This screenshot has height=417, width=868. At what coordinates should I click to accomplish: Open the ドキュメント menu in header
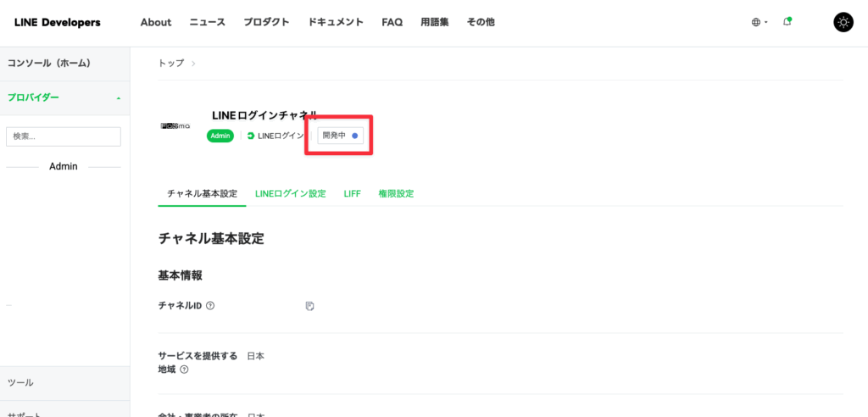pos(334,23)
